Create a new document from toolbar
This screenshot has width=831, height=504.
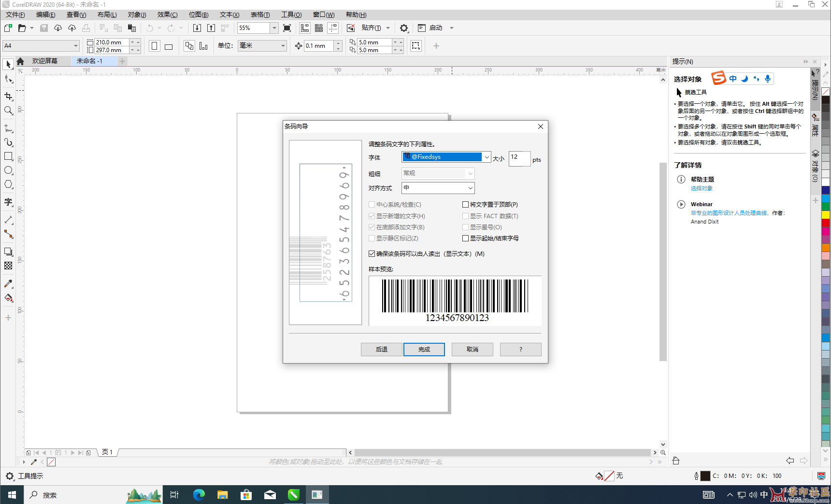(8, 28)
